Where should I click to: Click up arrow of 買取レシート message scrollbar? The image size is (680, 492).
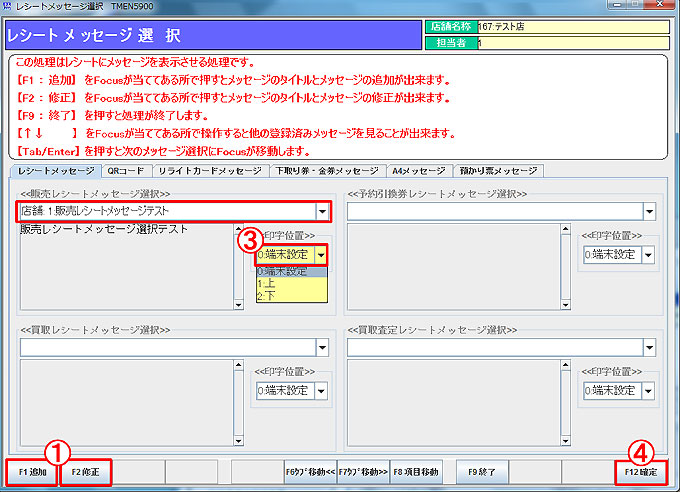tap(239, 364)
